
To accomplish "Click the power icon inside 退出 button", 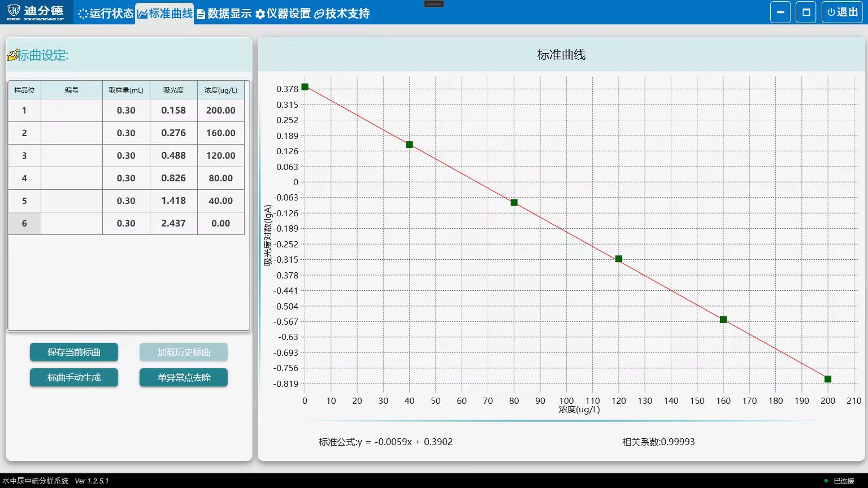I will [x=830, y=12].
